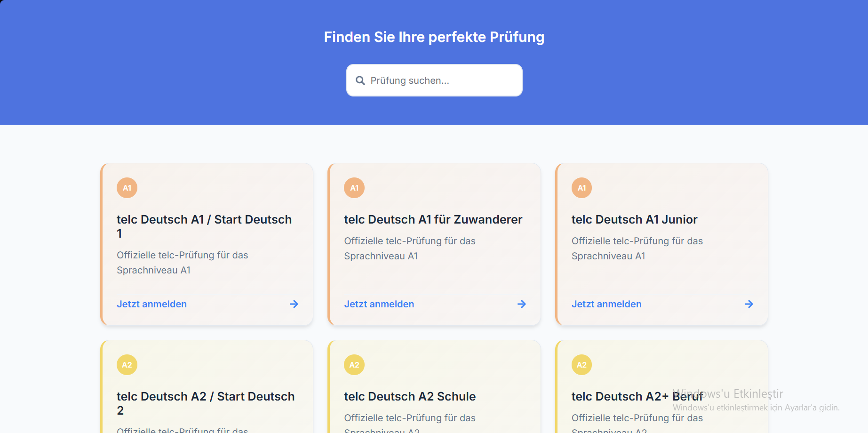Click the Finden Sie Ihre perfekte Prüfung heading
This screenshot has height=433, width=868.
(x=434, y=37)
